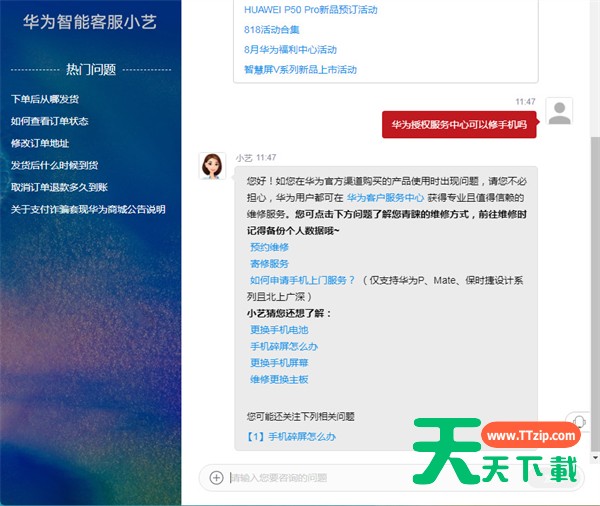Image resolution: width=600 pixels, height=506 pixels.
Task: Click the Xiaoyi assistant avatar
Action: click(x=212, y=166)
